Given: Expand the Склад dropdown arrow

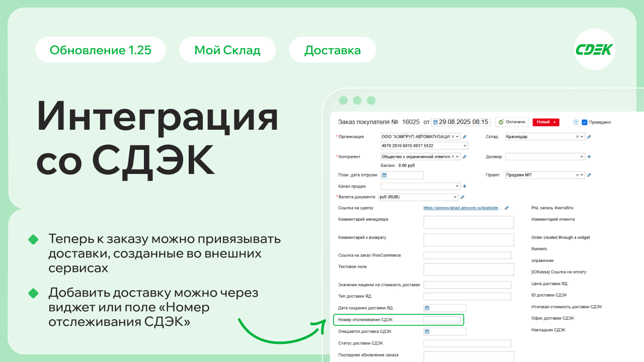Looking at the screenshot, I should point(582,137).
